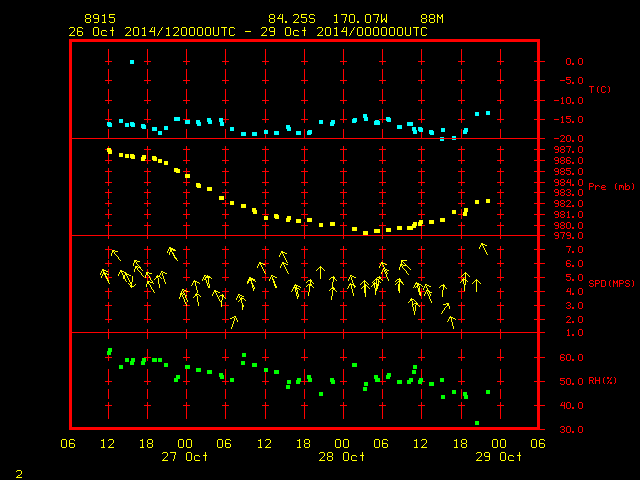The image size is (640, 480).
Task: Click the 27 Oct date label
Action: click(184, 457)
